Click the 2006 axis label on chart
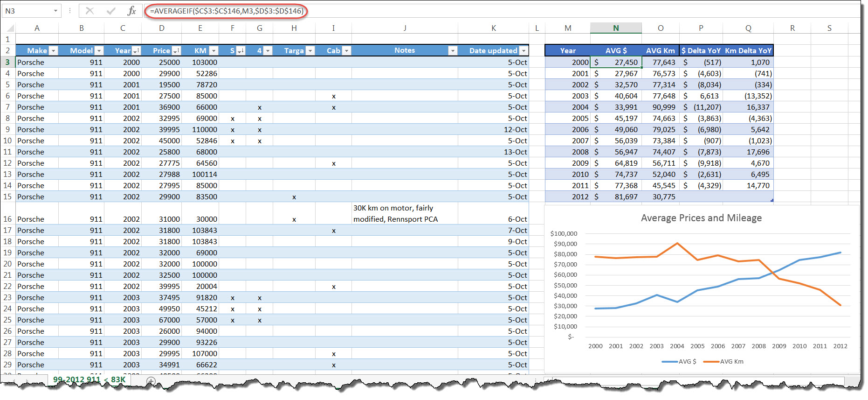This screenshot has height=400, width=868. tap(718, 346)
